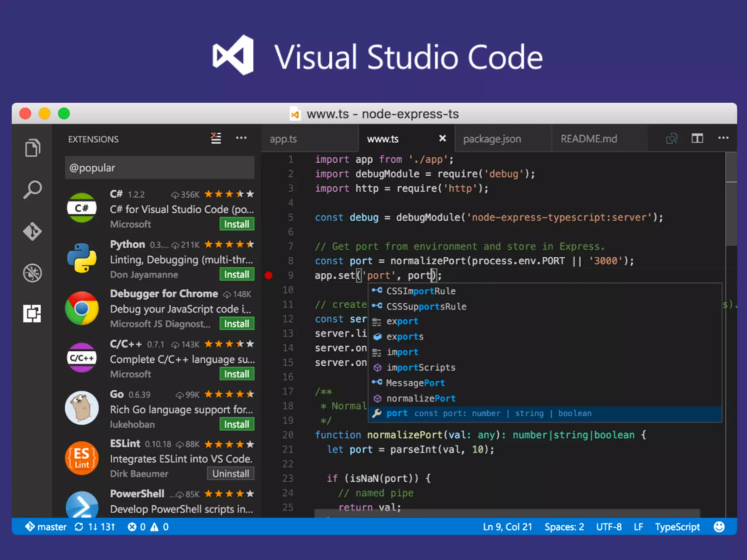Select the Extensions view icon
The image size is (747, 560).
(x=32, y=314)
